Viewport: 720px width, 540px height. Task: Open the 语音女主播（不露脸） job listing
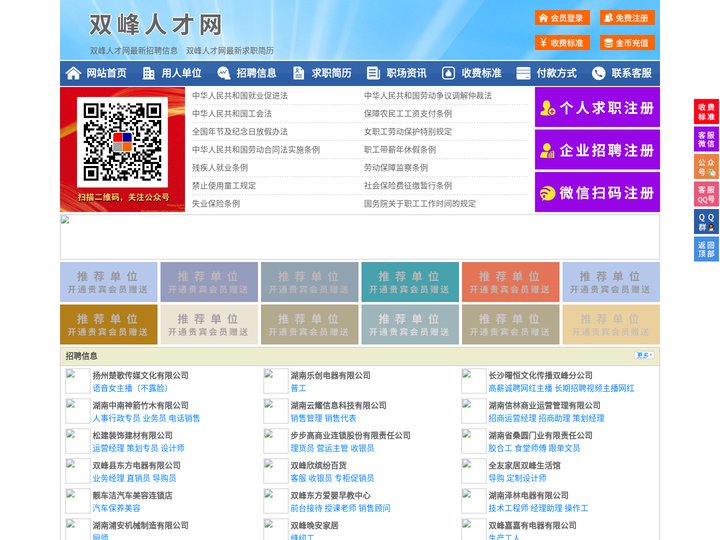[130, 388]
